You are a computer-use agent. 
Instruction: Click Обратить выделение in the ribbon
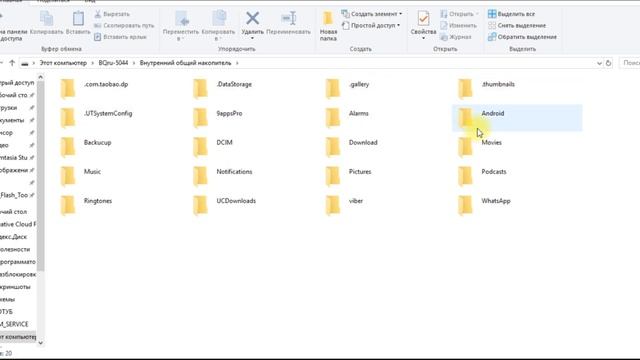tap(522, 37)
